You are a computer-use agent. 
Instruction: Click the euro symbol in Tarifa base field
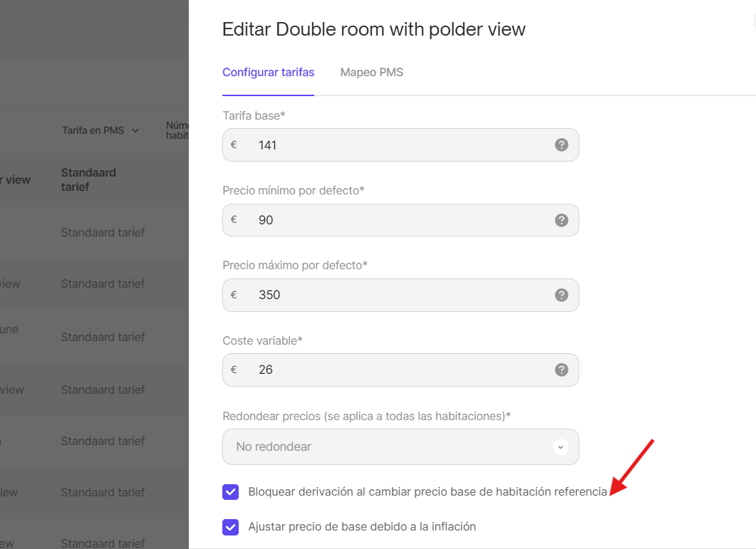pyautogui.click(x=234, y=145)
